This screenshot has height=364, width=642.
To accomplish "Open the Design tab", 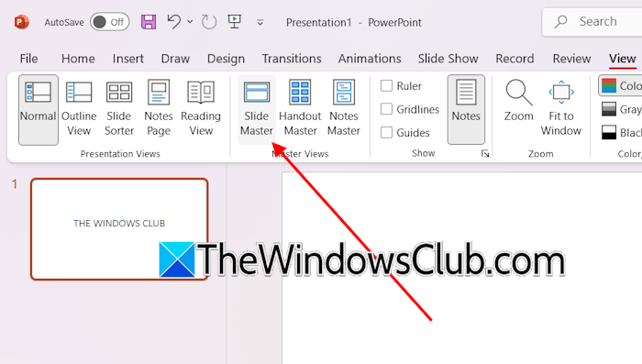I will click(226, 59).
